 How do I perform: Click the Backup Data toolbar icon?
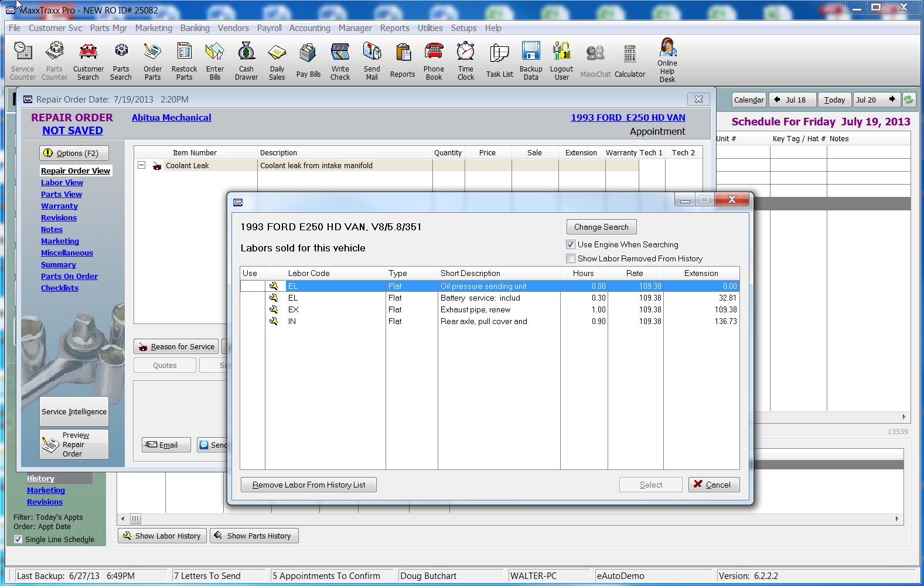tap(531, 60)
